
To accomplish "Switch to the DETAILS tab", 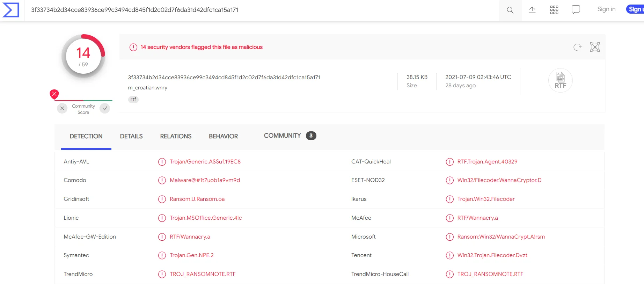I will click(131, 136).
